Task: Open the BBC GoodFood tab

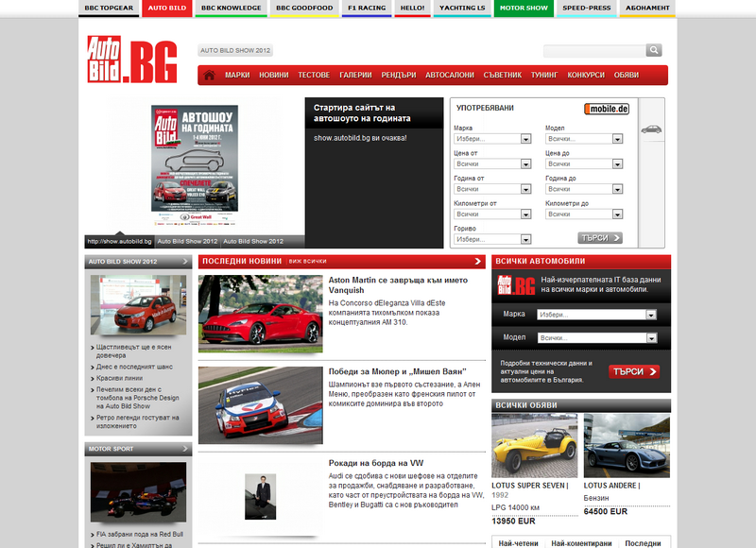Action: point(304,9)
